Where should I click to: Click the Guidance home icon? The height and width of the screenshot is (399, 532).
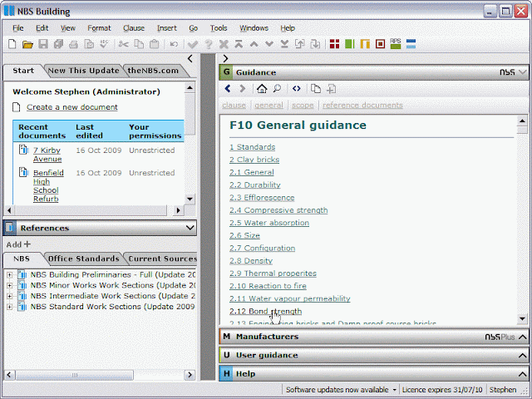tap(262, 89)
